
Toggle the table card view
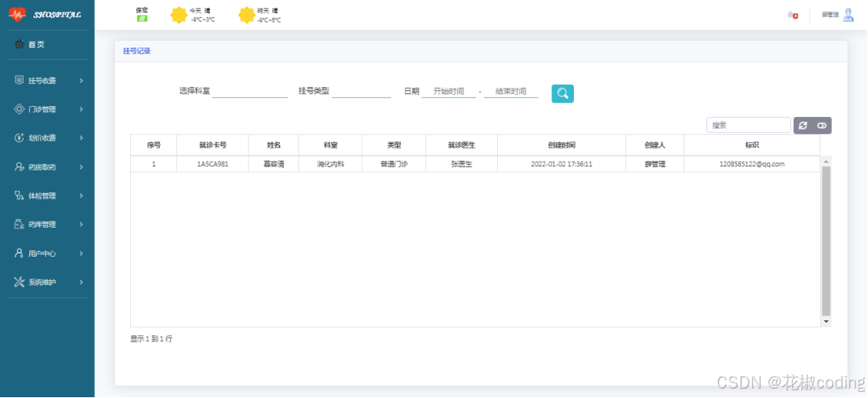(822, 126)
